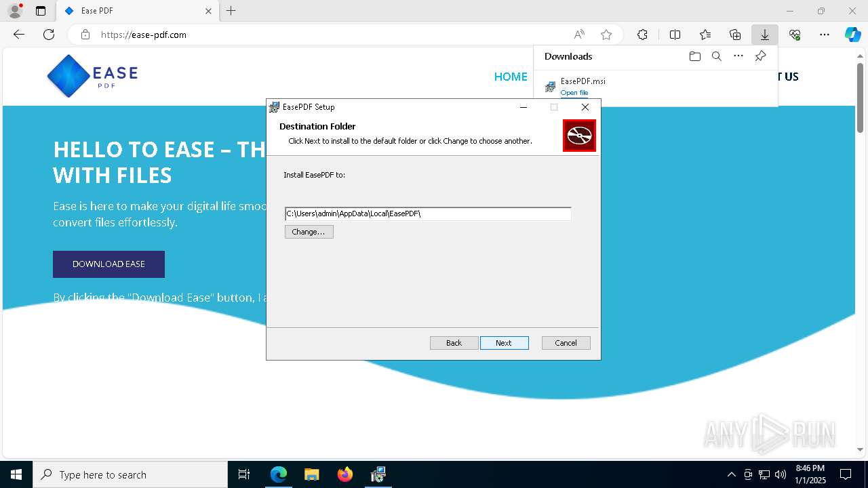
Task: Click the Change... folder button
Action: (x=309, y=232)
